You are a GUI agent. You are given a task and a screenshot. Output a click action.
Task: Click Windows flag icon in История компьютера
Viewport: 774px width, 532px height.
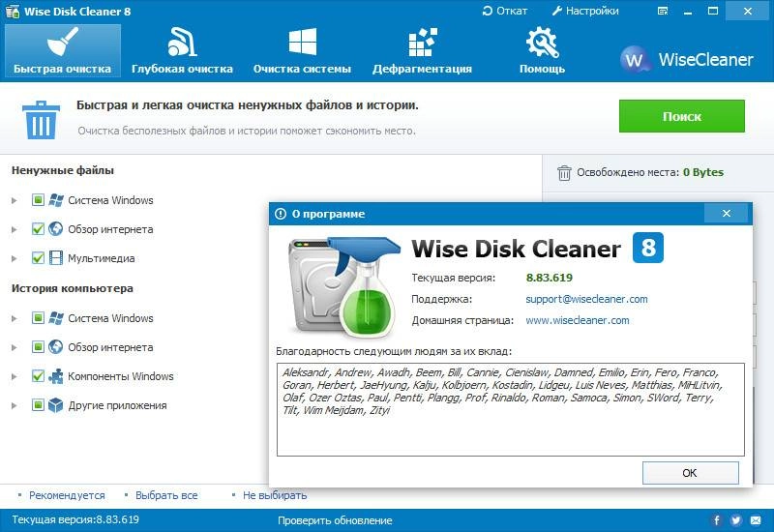56,318
